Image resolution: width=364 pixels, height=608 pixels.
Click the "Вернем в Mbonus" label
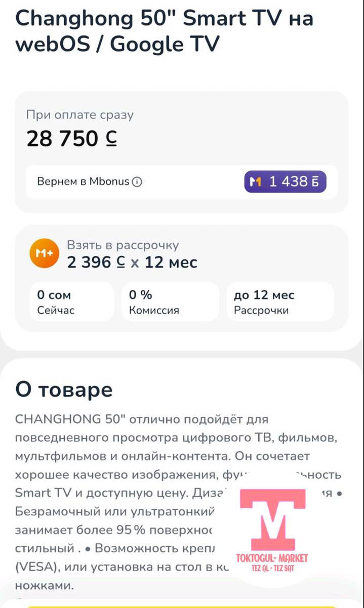(83, 181)
